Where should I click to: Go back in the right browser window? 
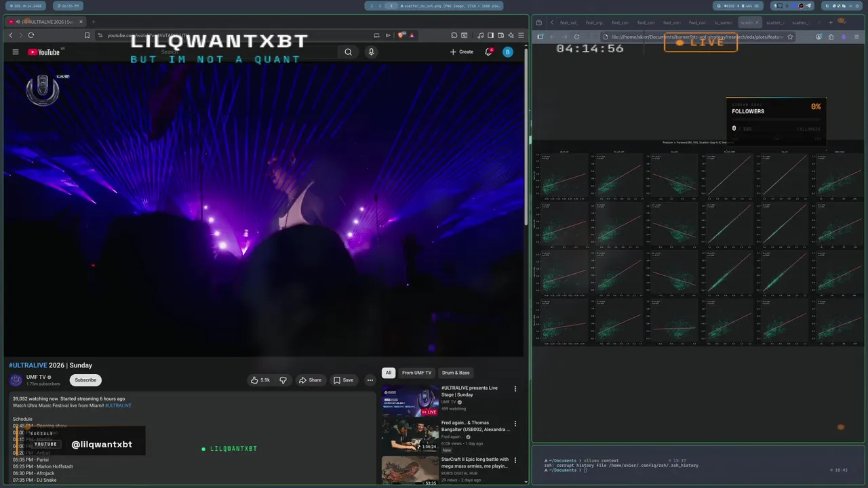click(553, 37)
